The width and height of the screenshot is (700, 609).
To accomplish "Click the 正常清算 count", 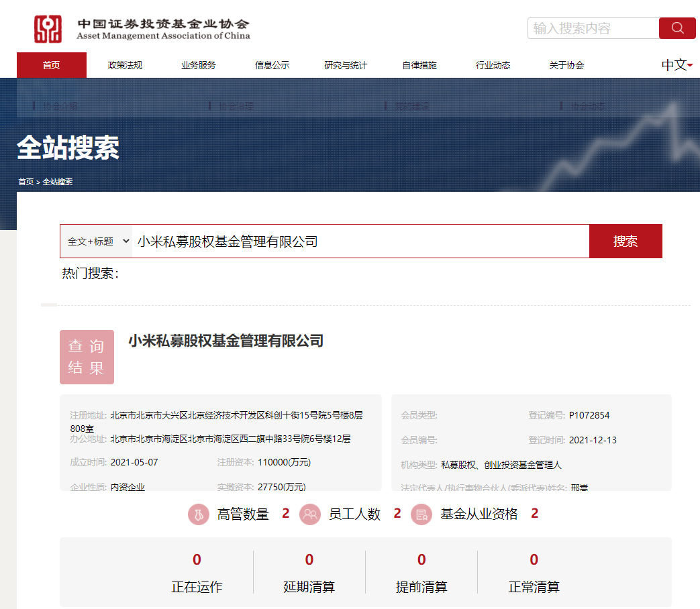I will click(x=534, y=559).
